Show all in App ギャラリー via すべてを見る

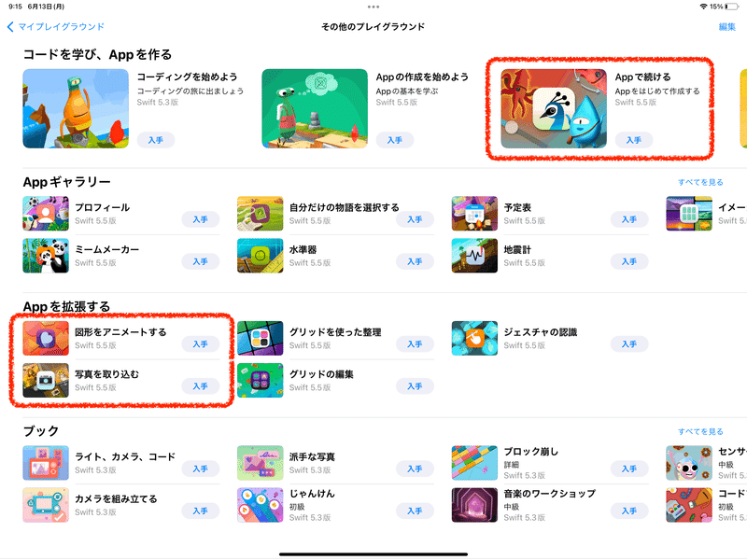pos(700,182)
